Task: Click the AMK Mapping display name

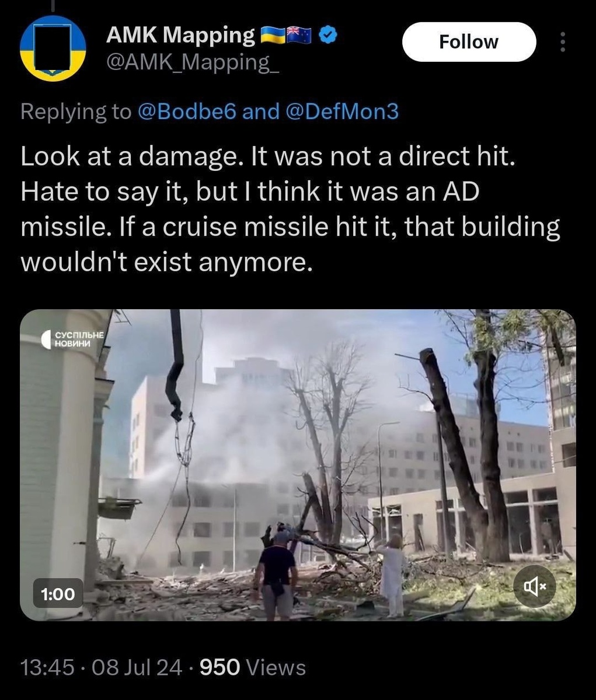Action: (180, 36)
